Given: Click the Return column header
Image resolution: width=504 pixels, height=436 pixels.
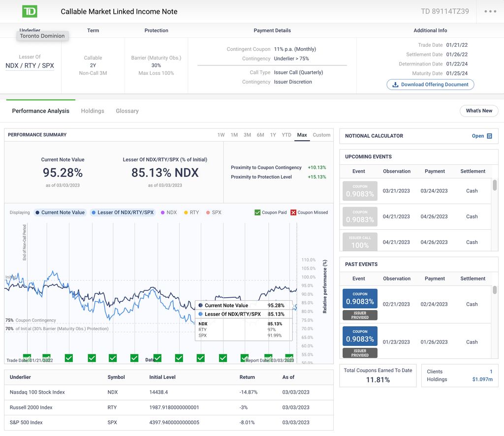Looking at the screenshot, I should tap(247, 377).
